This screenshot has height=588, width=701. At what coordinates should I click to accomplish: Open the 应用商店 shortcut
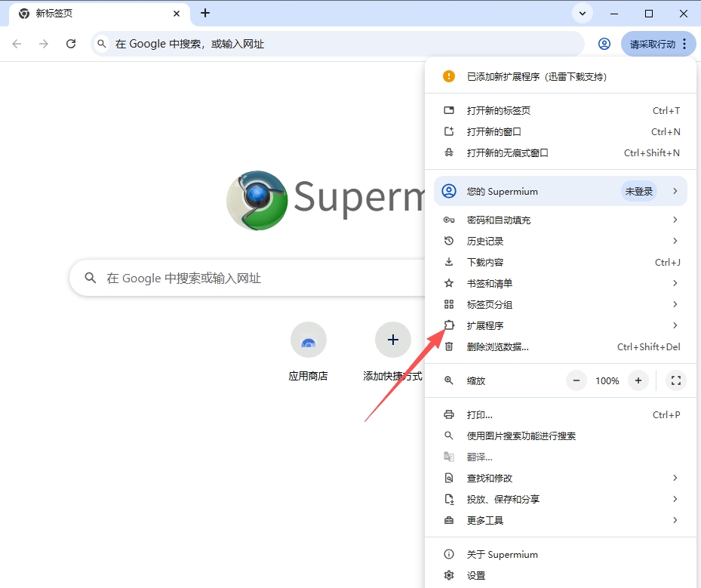(x=308, y=352)
